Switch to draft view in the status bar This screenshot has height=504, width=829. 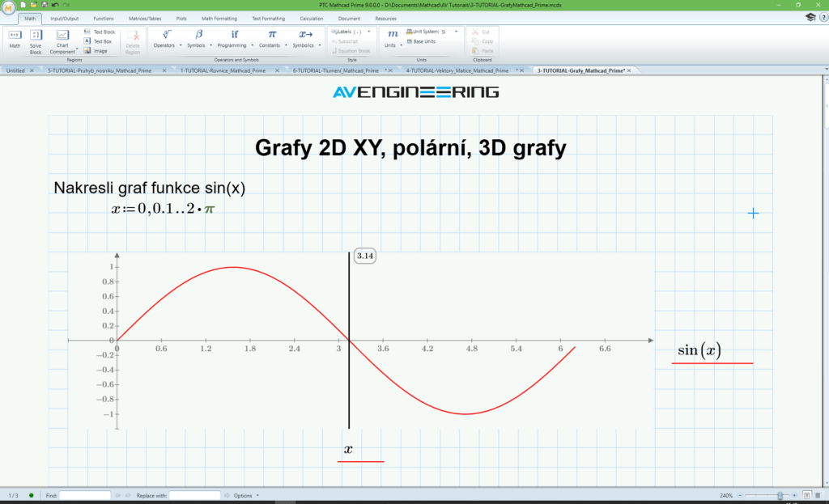(x=818, y=496)
